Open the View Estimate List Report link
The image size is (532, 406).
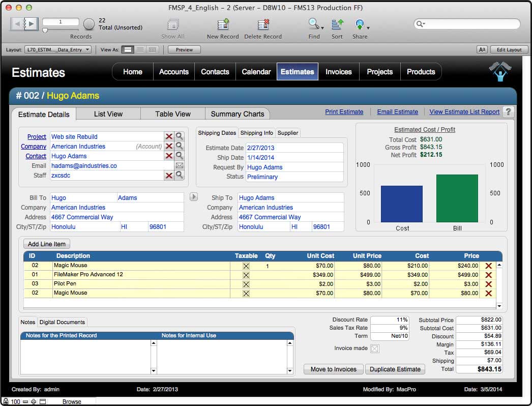pyautogui.click(x=464, y=112)
